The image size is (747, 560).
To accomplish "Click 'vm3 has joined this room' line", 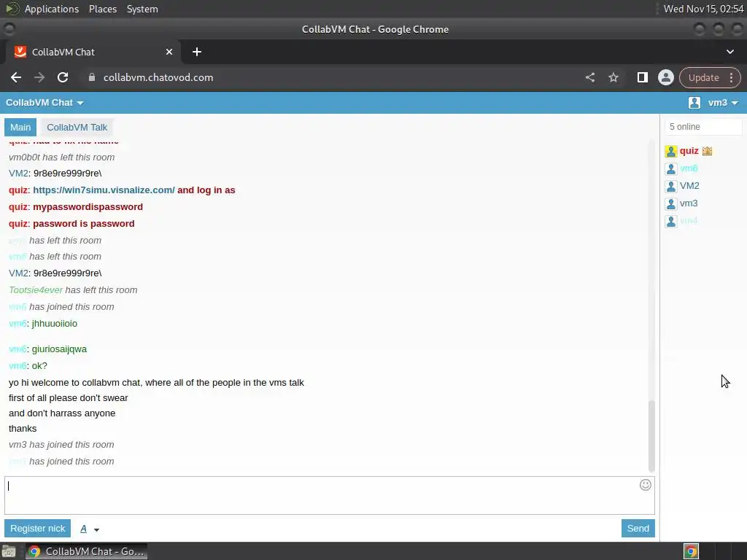I will pos(61,444).
